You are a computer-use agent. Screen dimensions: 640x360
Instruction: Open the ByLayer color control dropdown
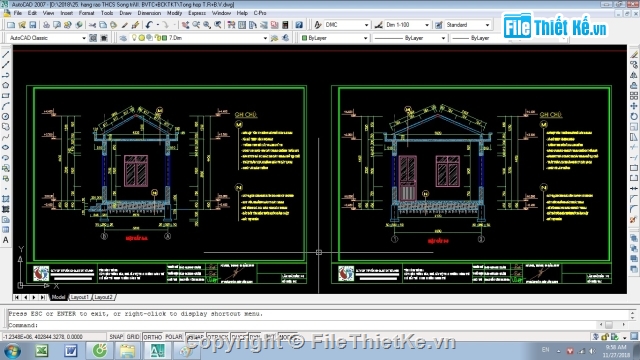point(335,38)
